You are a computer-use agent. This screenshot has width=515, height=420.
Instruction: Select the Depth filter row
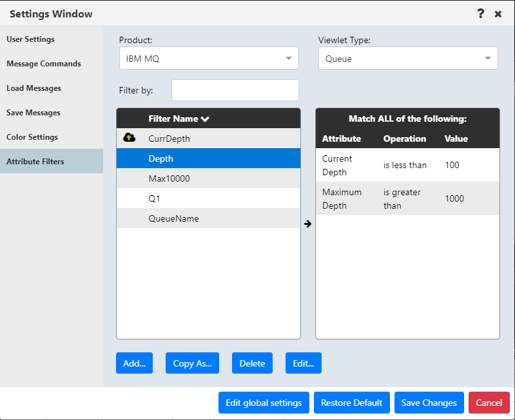pos(209,158)
